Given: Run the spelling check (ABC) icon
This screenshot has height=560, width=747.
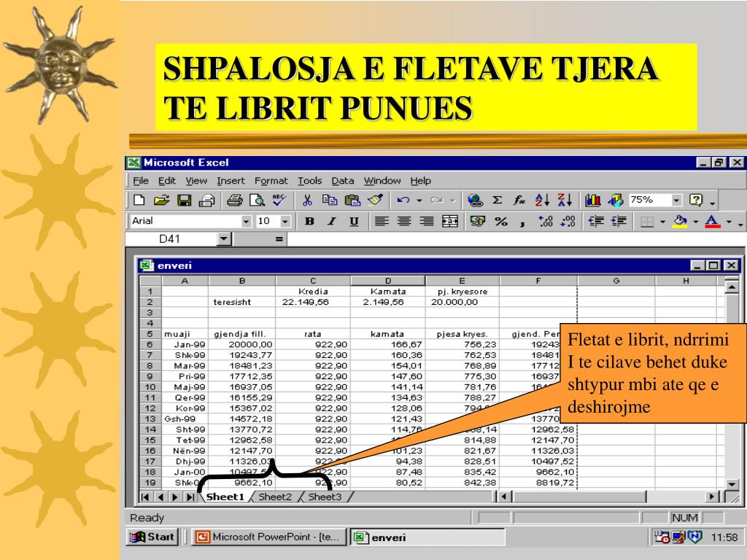Looking at the screenshot, I should pos(279,200).
